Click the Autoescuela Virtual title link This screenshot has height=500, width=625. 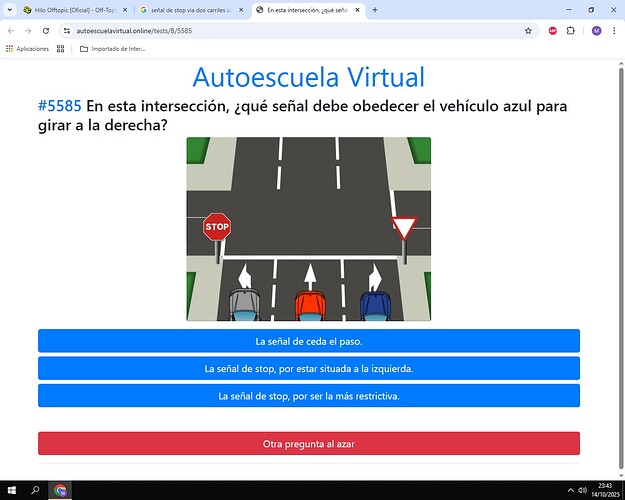tap(309, 77)
